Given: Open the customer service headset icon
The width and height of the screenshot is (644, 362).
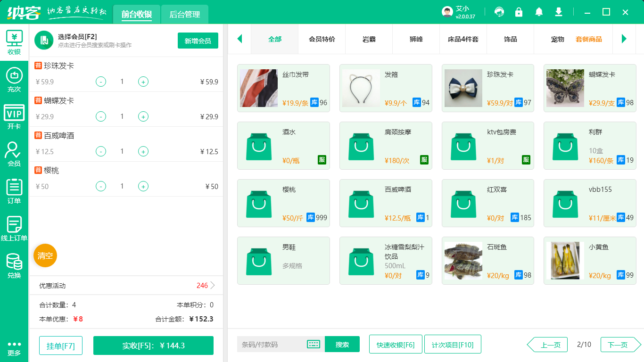Looking at the screenshot, I should point(499,12).
